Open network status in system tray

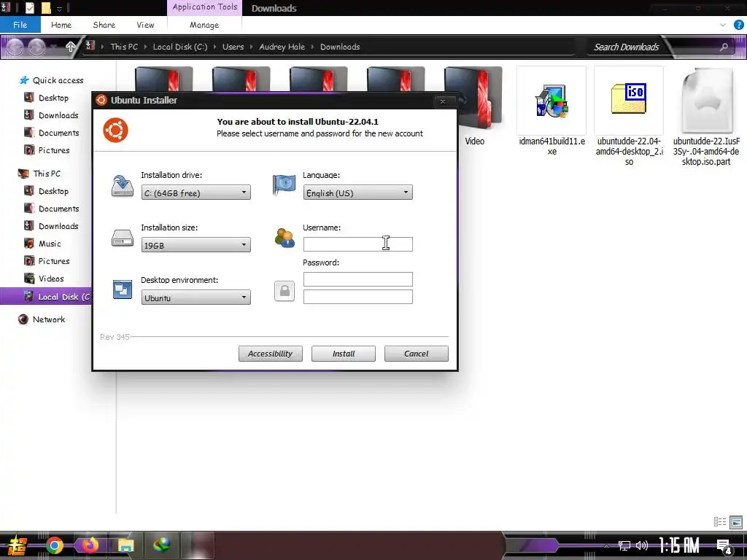[624, 545]
